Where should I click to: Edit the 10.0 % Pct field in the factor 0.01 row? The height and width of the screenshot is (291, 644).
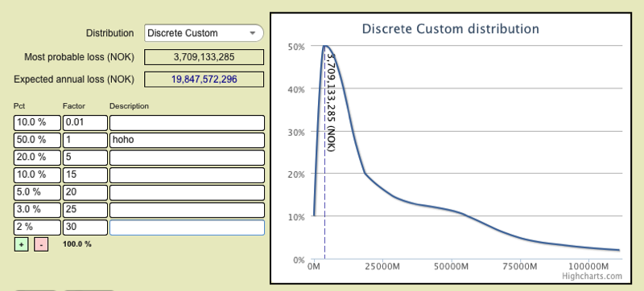pos(37,122)
